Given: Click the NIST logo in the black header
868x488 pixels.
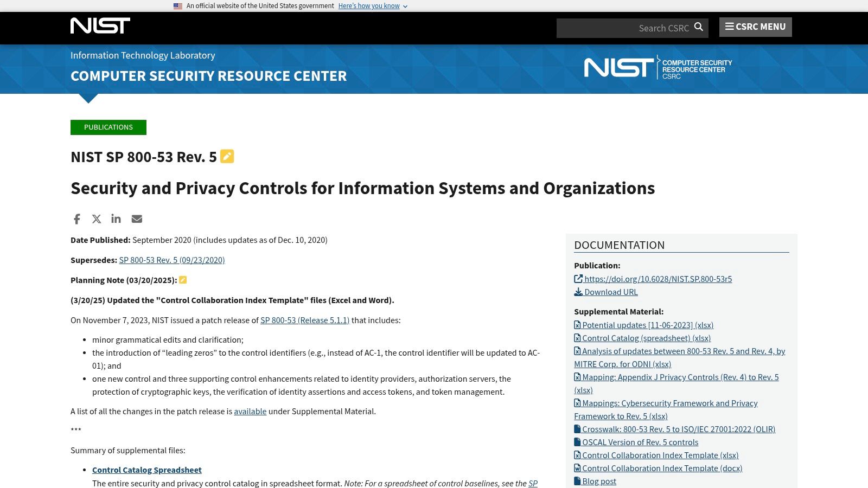Looking at the screenshot, I should [x=100, y=25].
